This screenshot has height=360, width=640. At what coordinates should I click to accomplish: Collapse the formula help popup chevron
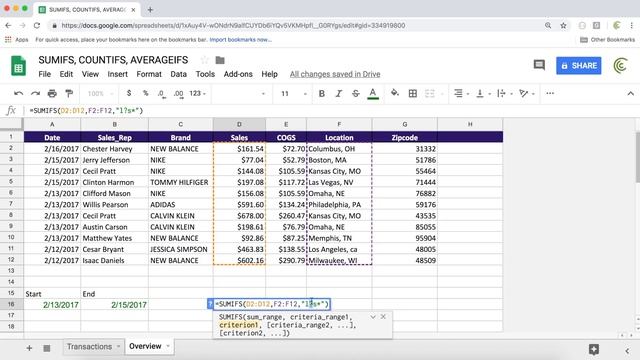point(373,317)
